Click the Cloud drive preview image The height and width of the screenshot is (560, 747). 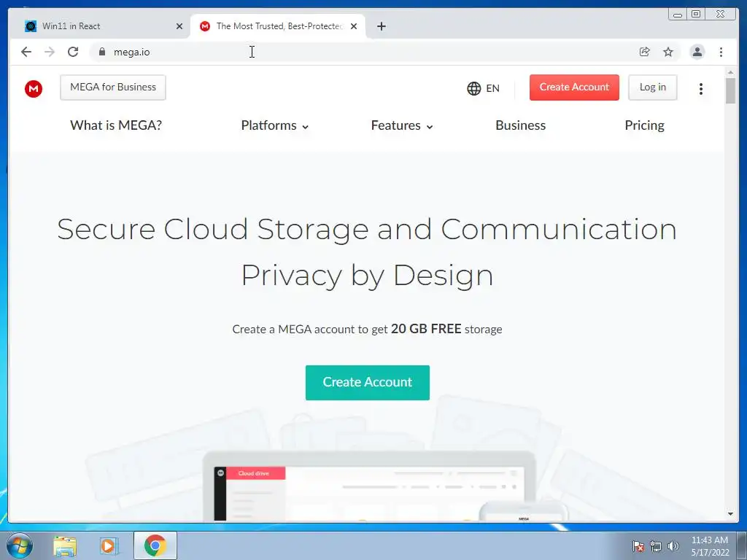point(369,486)
